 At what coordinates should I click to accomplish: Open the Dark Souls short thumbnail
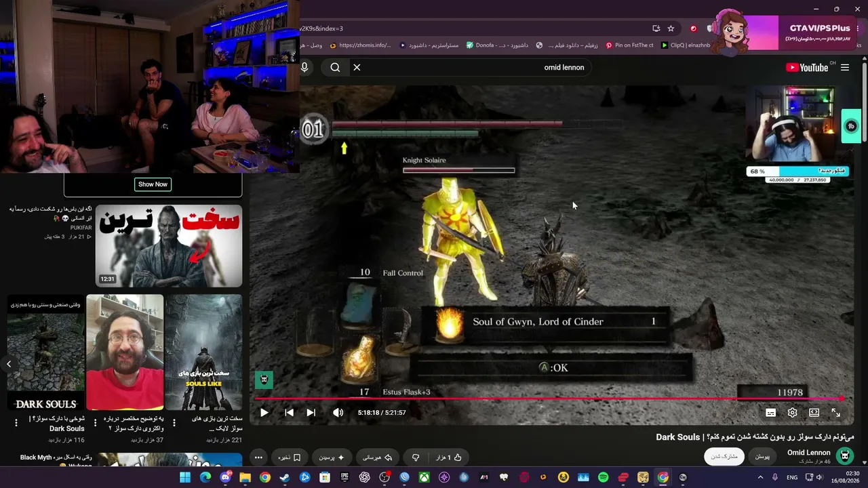(x=46, y=352)
